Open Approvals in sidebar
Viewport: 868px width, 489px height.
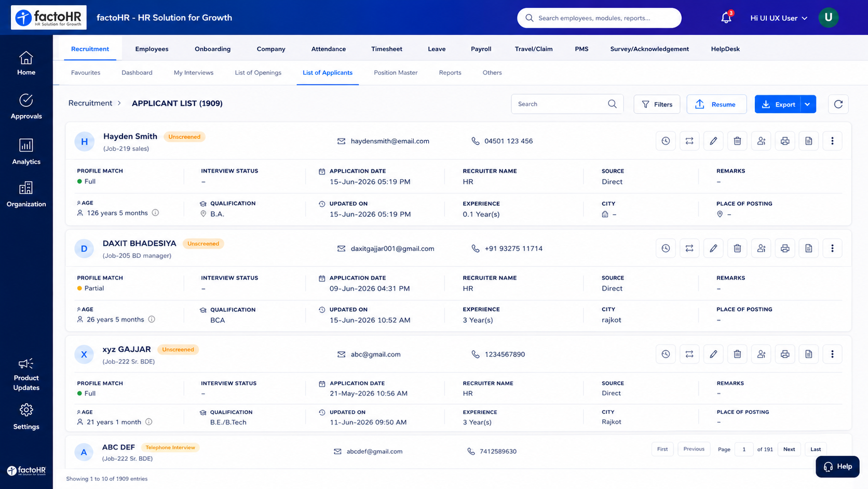point(26,107)
